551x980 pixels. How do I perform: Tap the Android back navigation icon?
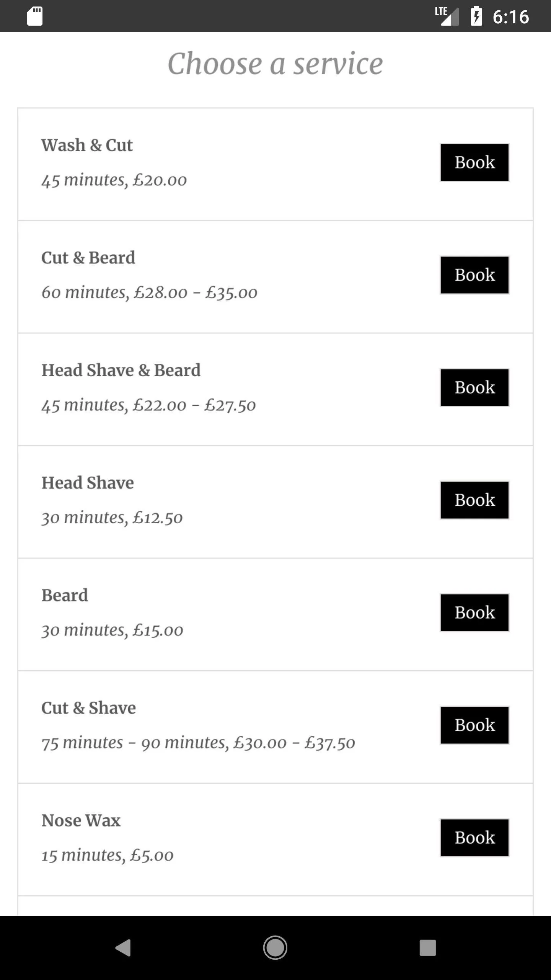click(123, 948)
